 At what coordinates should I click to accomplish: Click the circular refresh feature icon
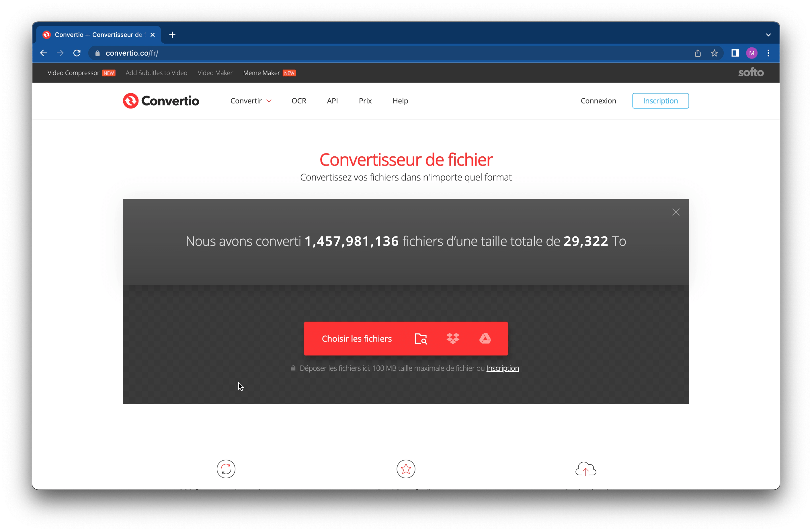tap(226, 469)
